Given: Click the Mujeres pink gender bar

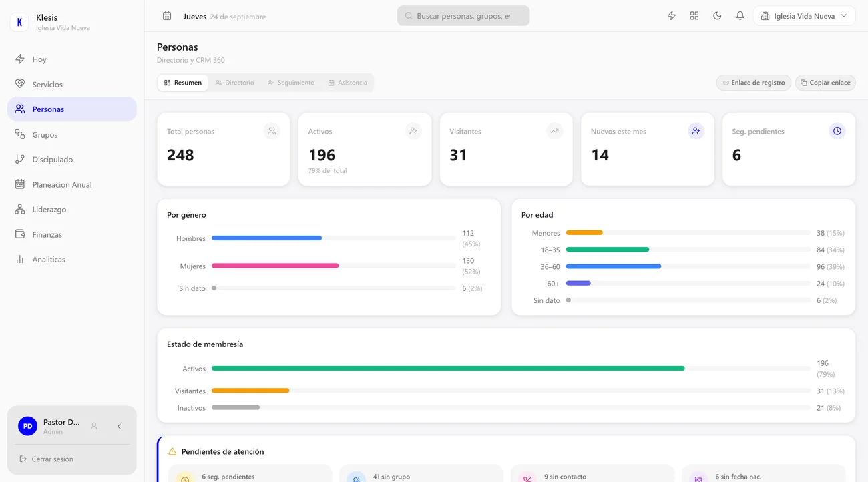Looking at the screenshot, I should [x=275, y=266].
